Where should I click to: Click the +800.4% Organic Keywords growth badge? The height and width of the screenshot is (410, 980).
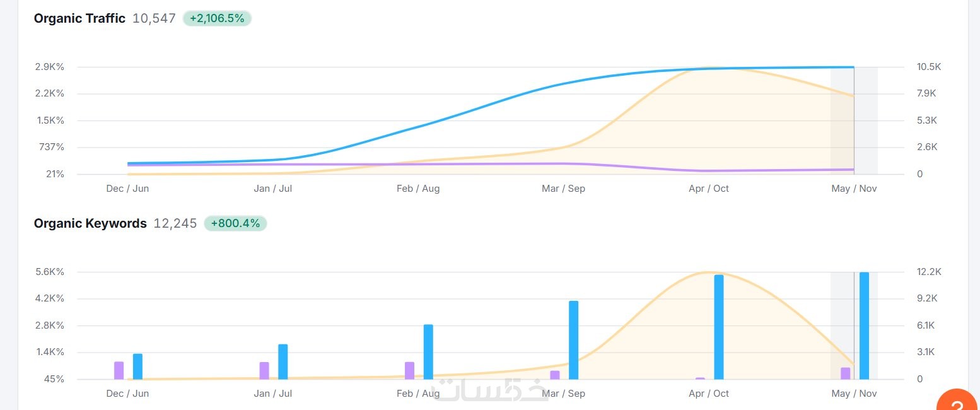[x=235, y=223]
